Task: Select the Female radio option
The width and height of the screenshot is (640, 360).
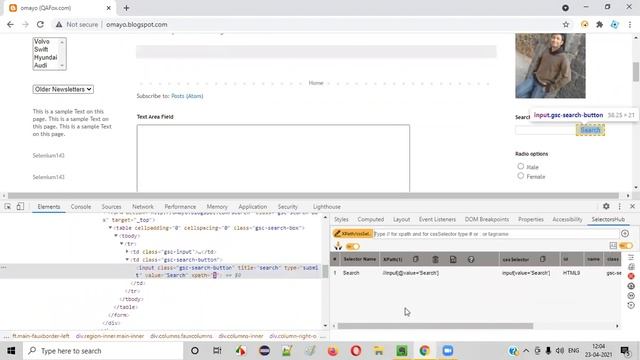Action: (520, 176)
